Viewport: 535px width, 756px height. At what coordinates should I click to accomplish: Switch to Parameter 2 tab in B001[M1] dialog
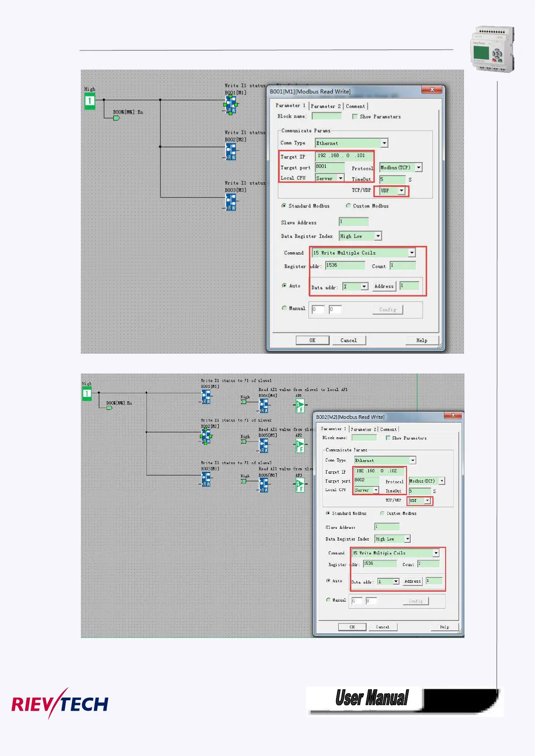(326, 106)
